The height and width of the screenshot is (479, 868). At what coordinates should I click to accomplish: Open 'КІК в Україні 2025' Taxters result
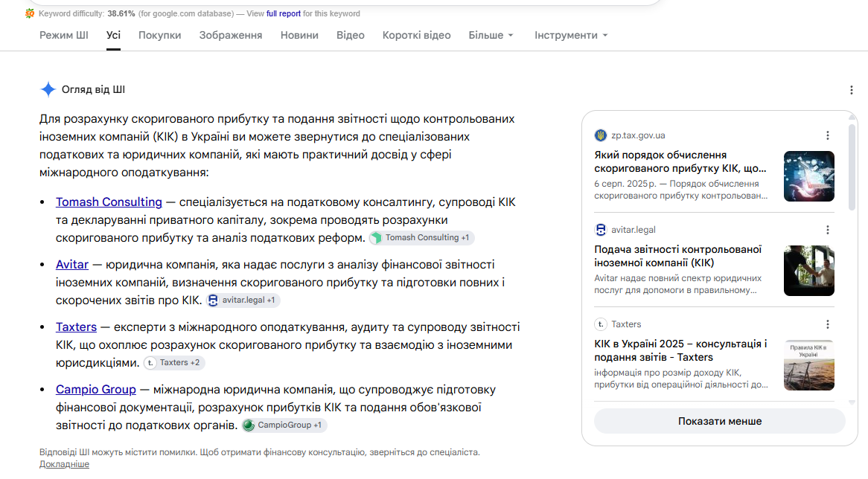tap(681, 350)
